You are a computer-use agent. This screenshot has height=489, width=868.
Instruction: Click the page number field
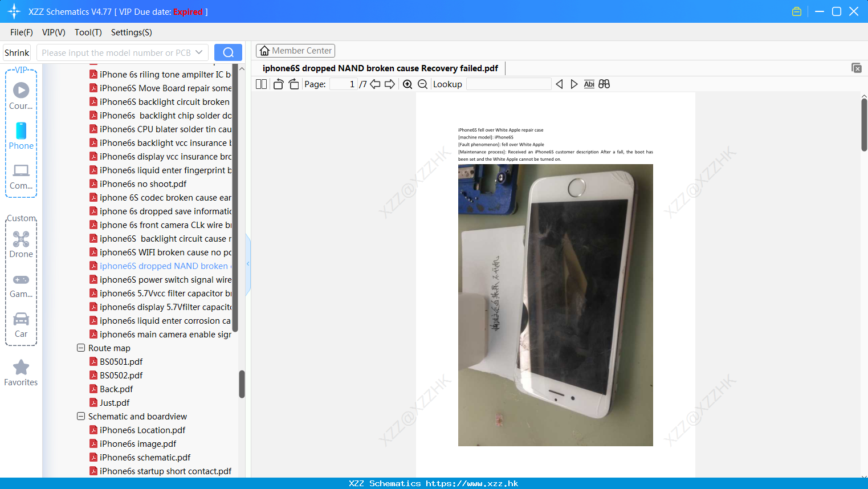click(344, 84)
